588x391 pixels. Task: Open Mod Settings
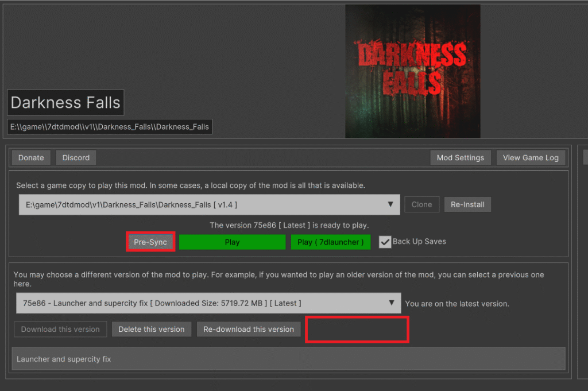(x=460, y=157)
